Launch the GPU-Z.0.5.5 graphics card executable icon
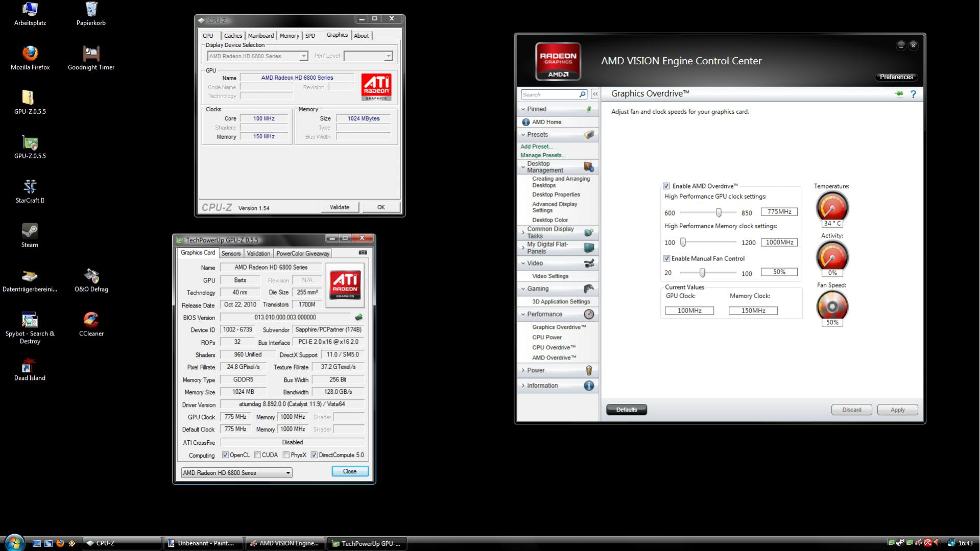 click(x=30, y=147)
